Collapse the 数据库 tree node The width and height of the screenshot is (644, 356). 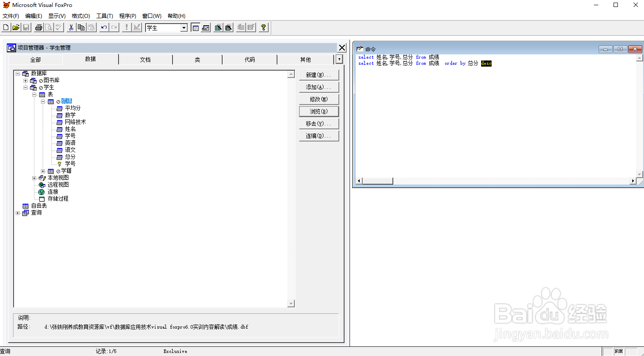(x=18, y=74)
